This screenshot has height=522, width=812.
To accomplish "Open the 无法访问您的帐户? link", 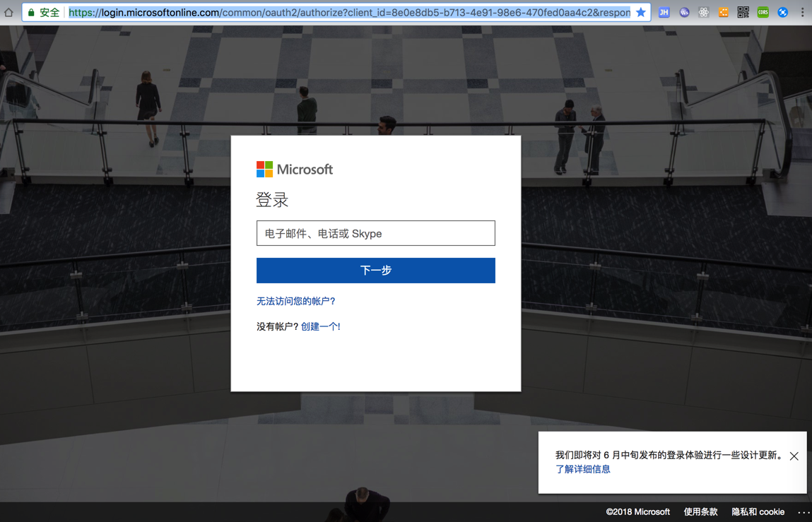I will (295, 301).
